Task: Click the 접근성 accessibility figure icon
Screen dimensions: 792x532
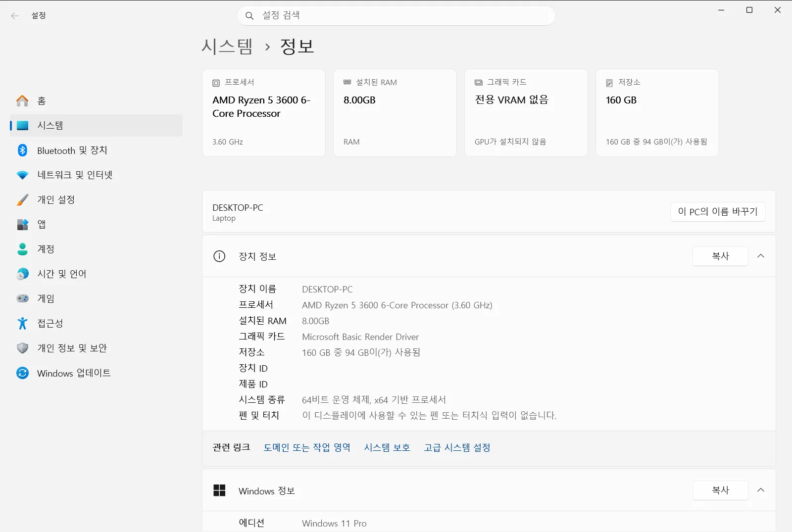Action: (x=22, y=324)
